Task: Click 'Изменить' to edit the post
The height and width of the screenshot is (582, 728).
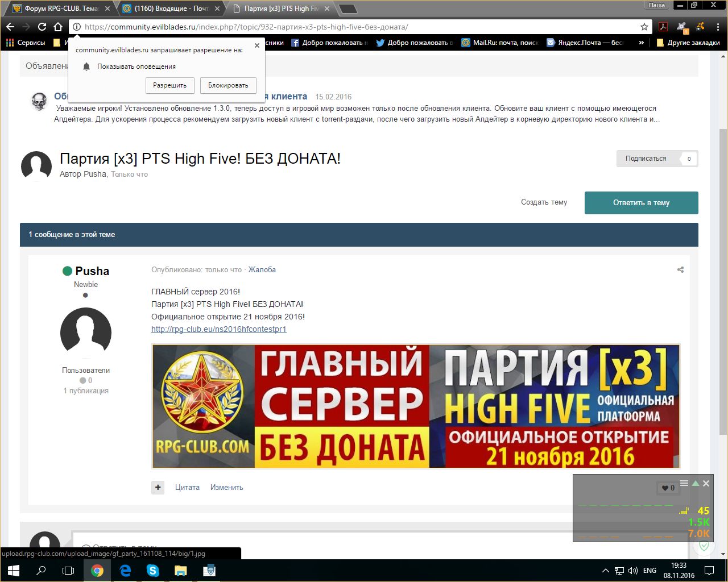Action: click(226, 488)
